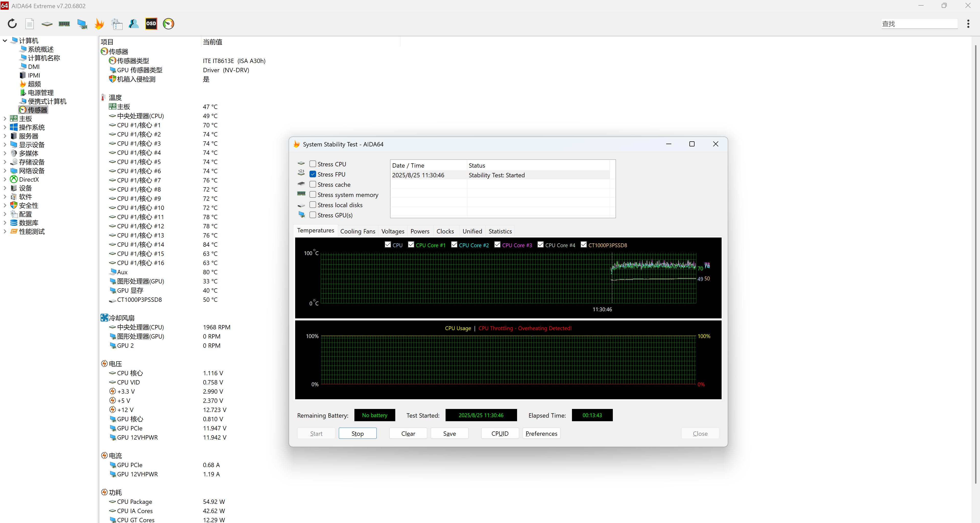Select DMI in the tree
Image resolution: width=980 pixels, height=523 pixels.
33,67
